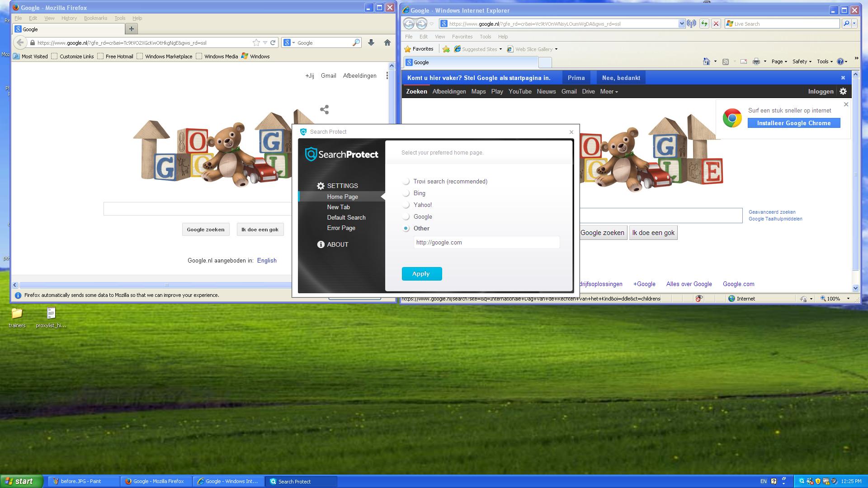Open Firefox search engine dropdown

pos(289,42)
